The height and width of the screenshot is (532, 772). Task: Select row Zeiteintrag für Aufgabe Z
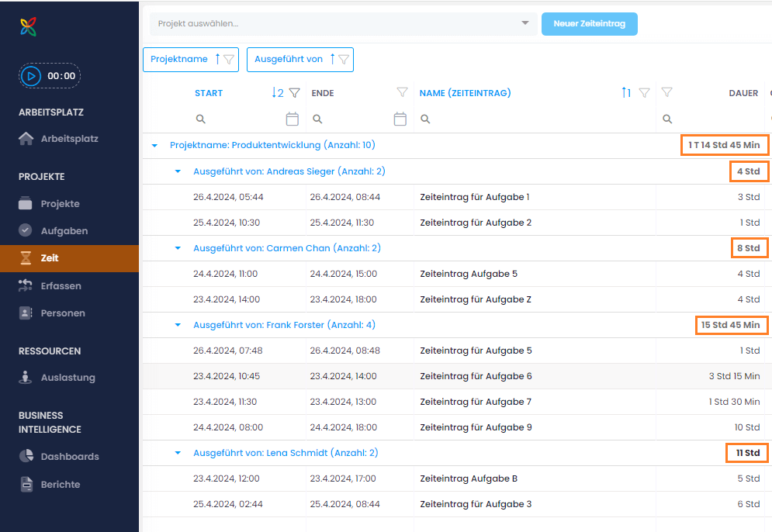457,299
